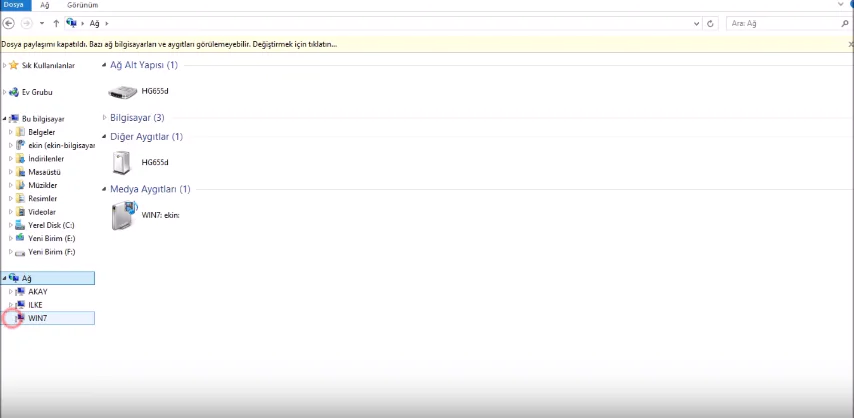Open address bar history dropdown

(x=697, y=24)
